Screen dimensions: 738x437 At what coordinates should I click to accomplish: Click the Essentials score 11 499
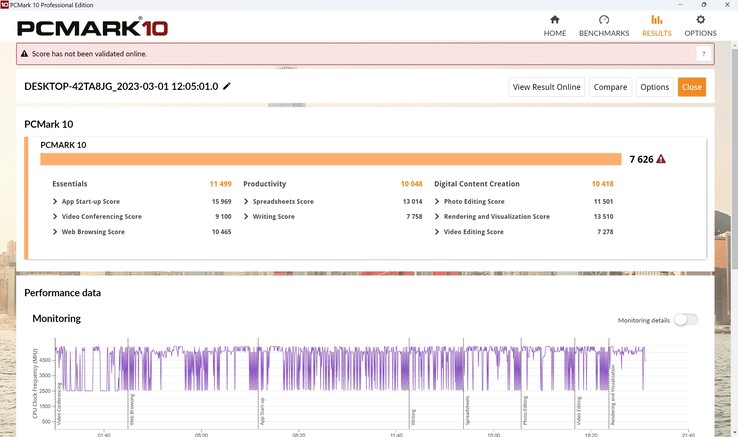click(x=220, y=184)
